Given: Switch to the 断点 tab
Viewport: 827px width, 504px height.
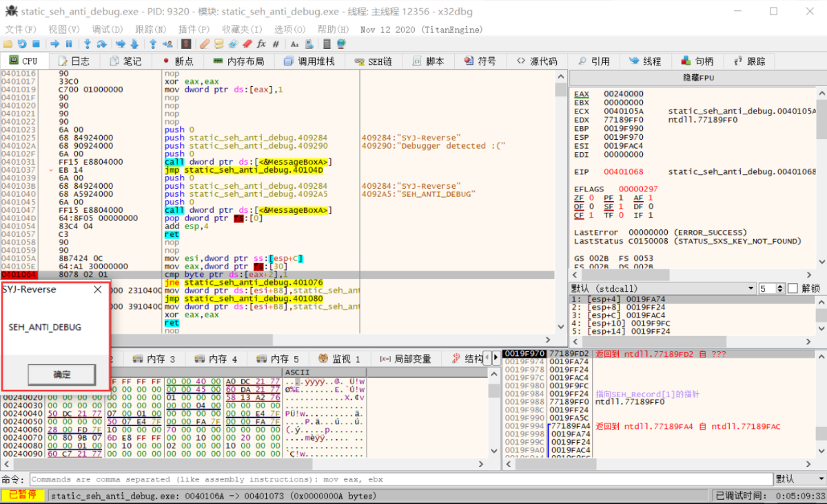Looking at the screenshot, I should [178, 61].
